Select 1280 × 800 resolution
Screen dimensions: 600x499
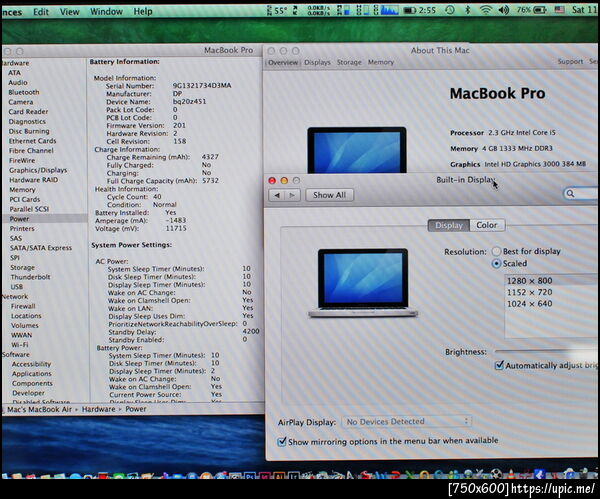point(551,280)
